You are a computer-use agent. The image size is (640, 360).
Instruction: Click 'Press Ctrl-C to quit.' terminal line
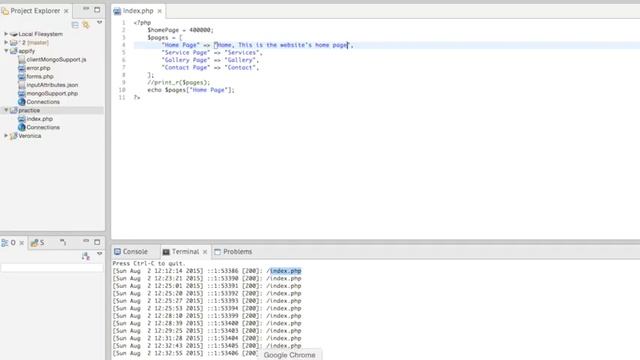[149, 263]
